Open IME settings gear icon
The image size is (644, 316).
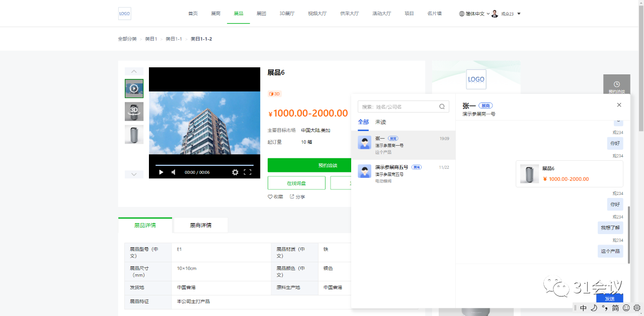(x=637, y=308)
